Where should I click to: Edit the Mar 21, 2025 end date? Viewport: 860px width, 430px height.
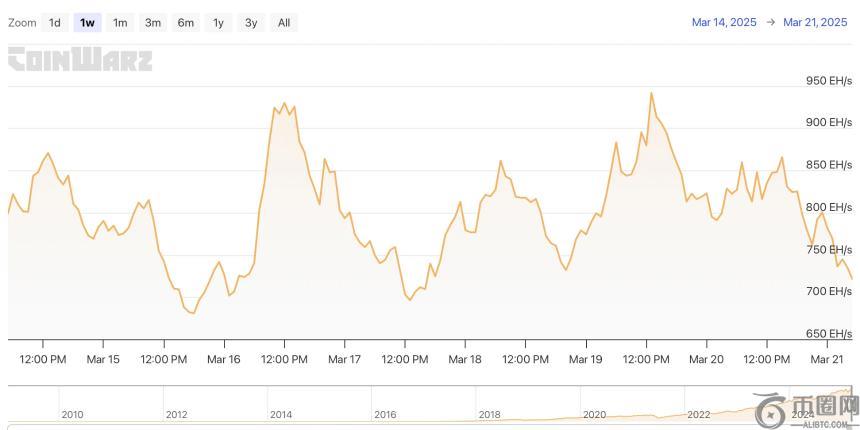[815, 22]
